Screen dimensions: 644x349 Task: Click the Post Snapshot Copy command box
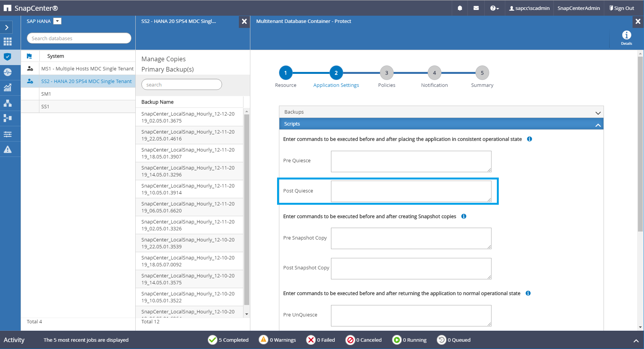[411, 269]
